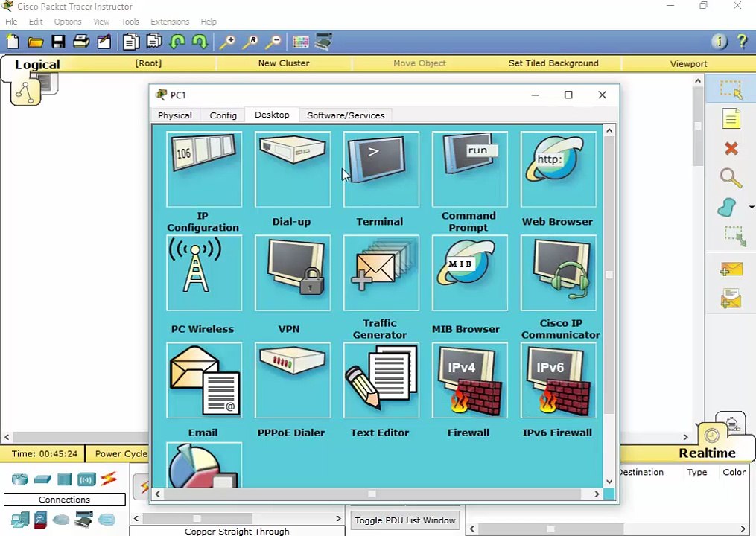The image size is (756, 536).
Task: Open the Software/Services tab
Action: click(346, 115)
